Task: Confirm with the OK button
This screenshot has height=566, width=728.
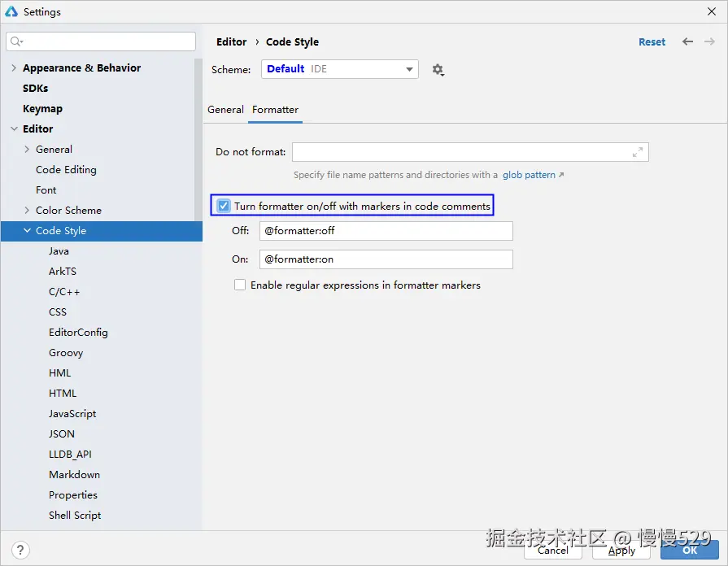Action: click(690, 551)
